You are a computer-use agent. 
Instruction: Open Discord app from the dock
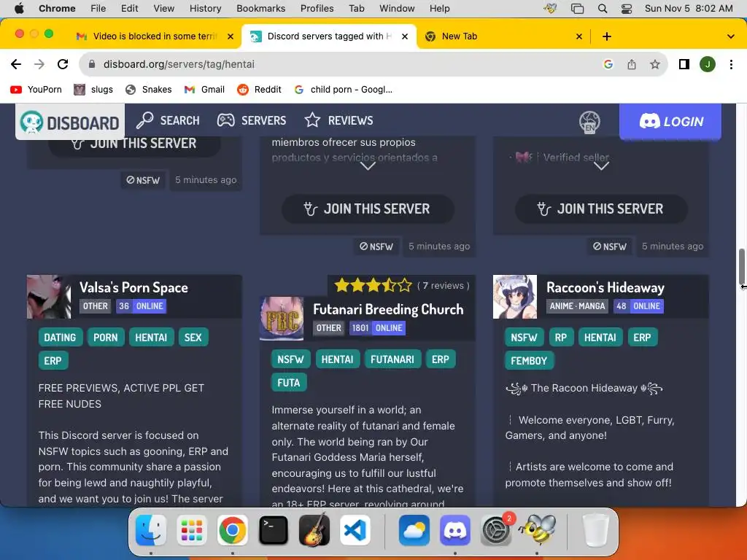(455, 530)
